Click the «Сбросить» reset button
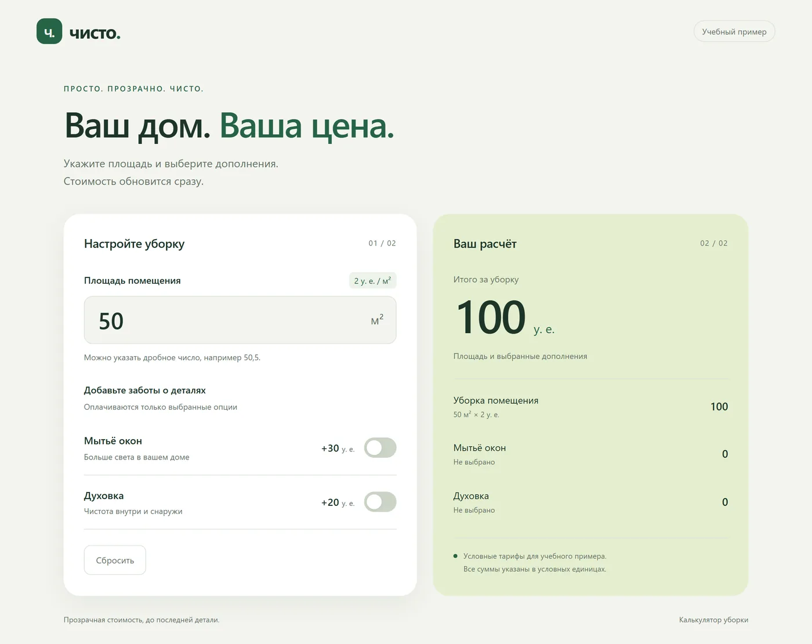Image resolution: width=812 pixels, height=644 pixels. click(115, 560)
